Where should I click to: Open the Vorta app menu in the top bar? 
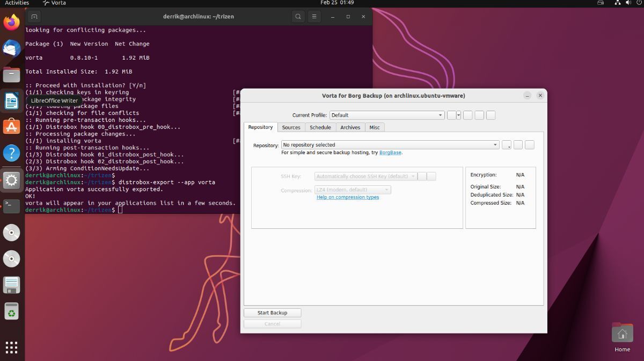point(55,3)
